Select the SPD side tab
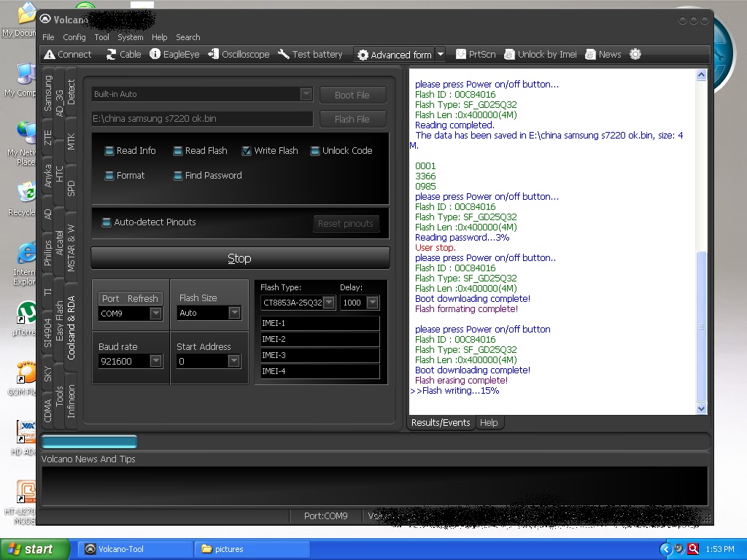The width and height of the screenshot is (747, 560). click(x=71, y=189)
